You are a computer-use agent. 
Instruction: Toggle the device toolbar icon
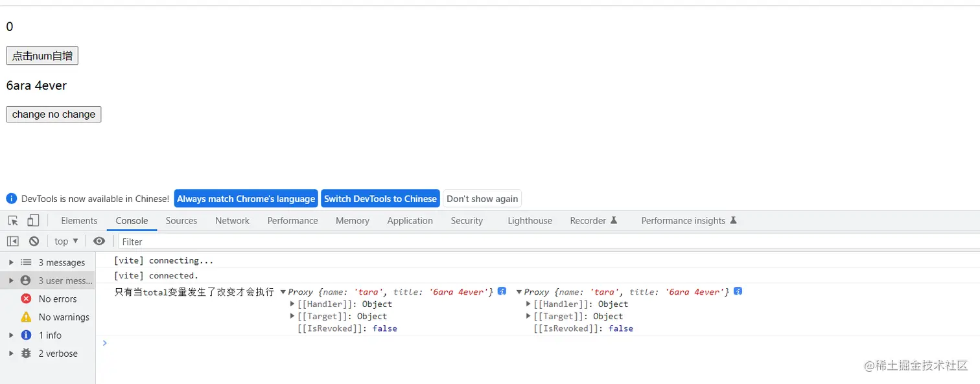point(33,221)
